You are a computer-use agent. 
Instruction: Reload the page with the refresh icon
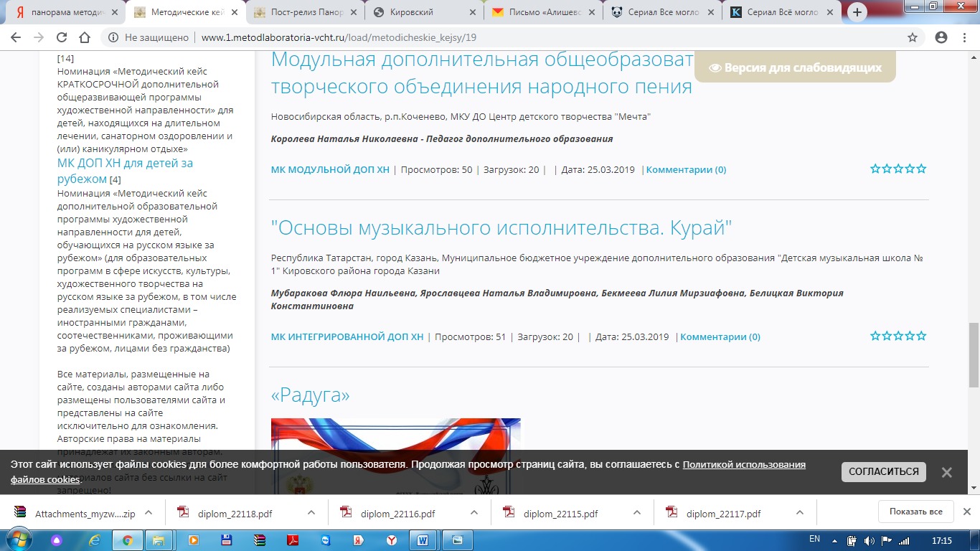click(x=62, y=38)
